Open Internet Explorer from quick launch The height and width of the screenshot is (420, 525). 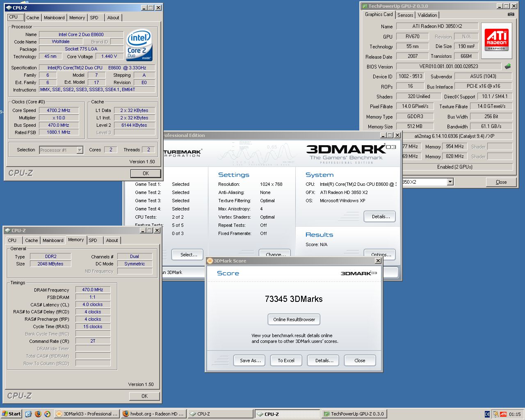click(28, 414)
